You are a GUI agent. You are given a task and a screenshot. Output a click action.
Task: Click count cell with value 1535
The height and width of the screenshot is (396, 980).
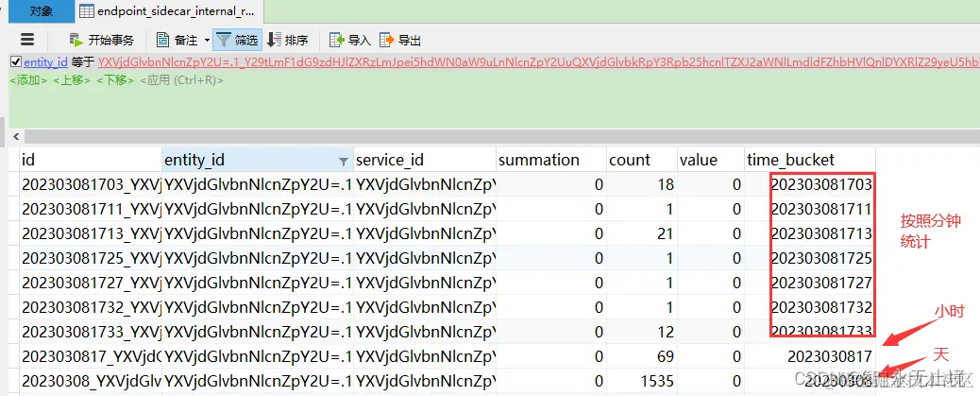[x=642, y=381]
